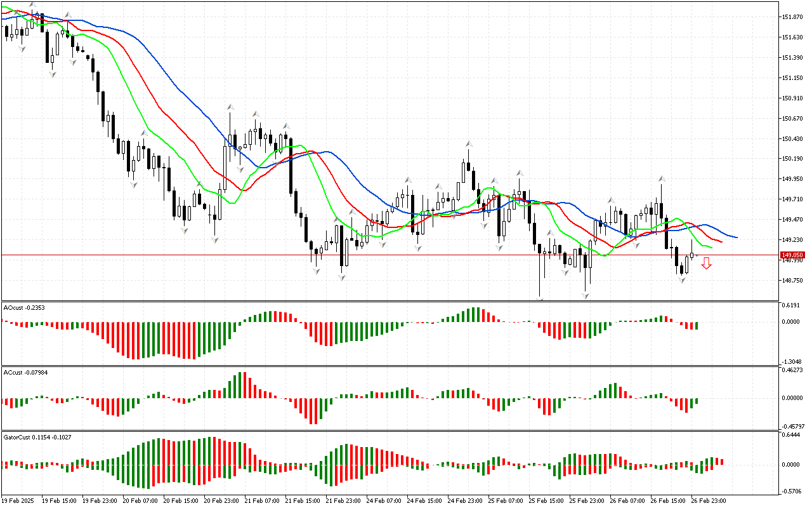Click the 150.190 price scale value

click(793, 159)
